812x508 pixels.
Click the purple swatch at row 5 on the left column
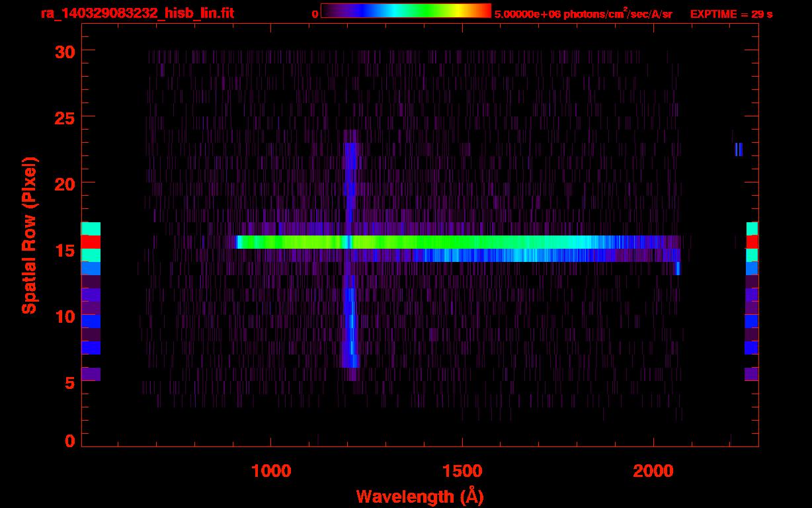[x=91, y=374]
